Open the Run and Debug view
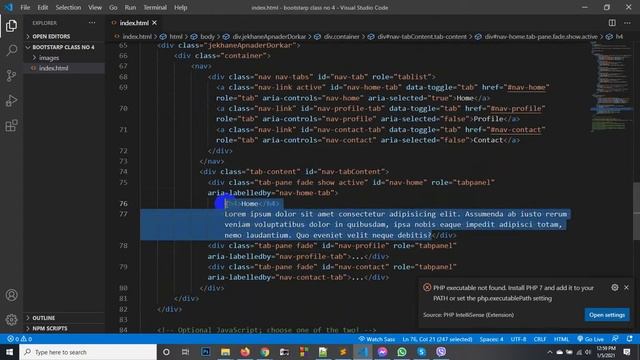Image resolution: width=640 pixels, height=360 pixels. (x=11, y=100)
